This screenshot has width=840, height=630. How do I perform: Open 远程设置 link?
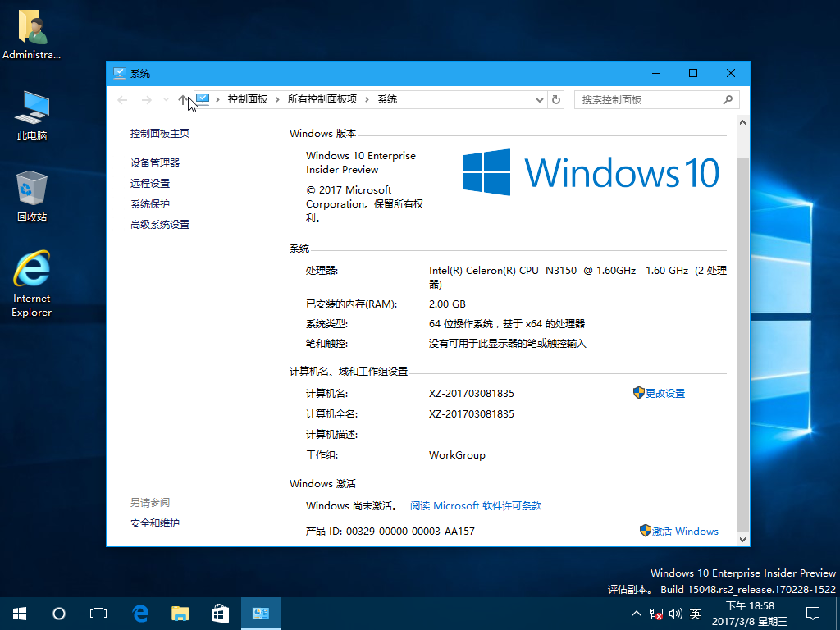click(150, 183)
